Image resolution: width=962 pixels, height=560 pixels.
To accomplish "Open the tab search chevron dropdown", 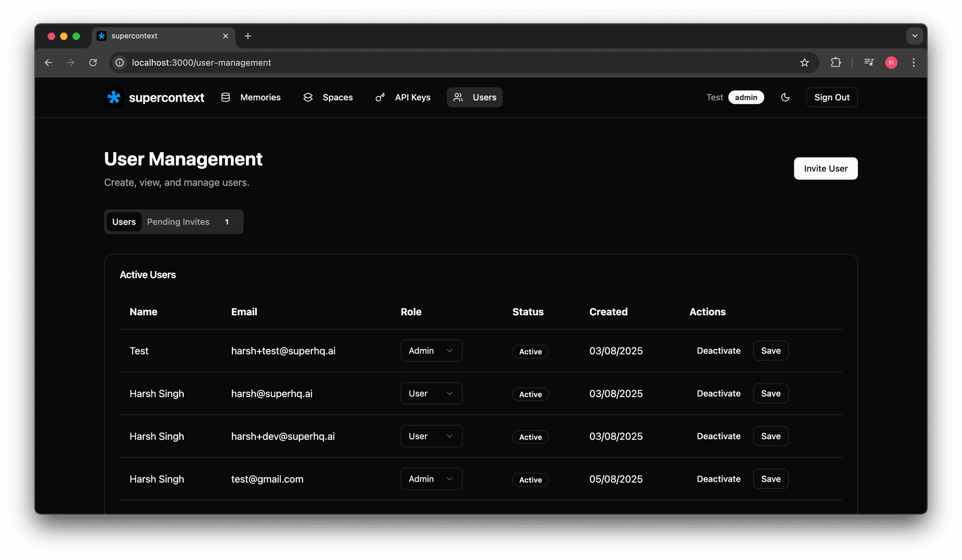I will 914,36.
